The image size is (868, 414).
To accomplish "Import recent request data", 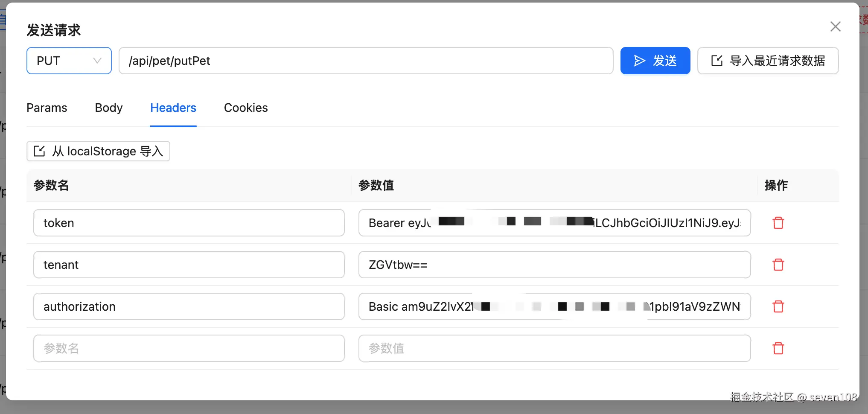I will pos(768,61).
